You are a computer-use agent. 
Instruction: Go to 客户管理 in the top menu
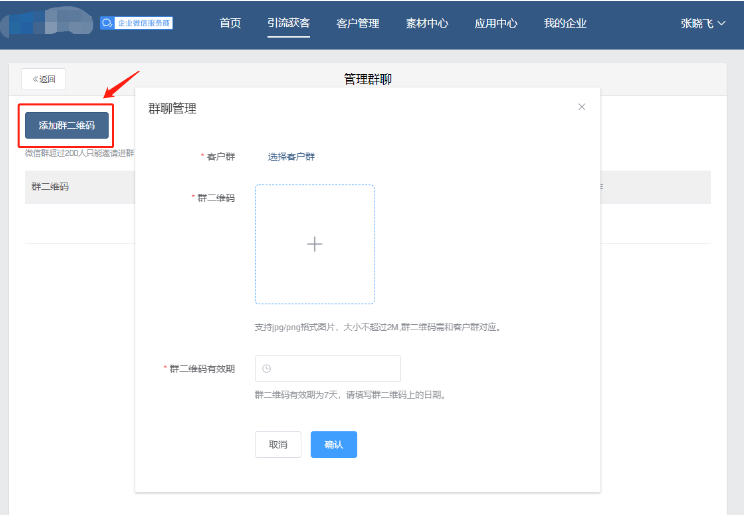pos(358,23)
